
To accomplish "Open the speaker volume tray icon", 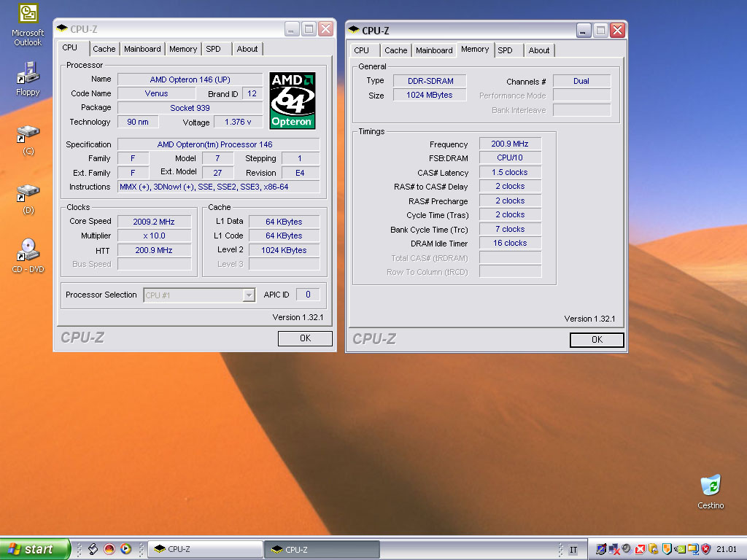I will (x=627, y=549).
